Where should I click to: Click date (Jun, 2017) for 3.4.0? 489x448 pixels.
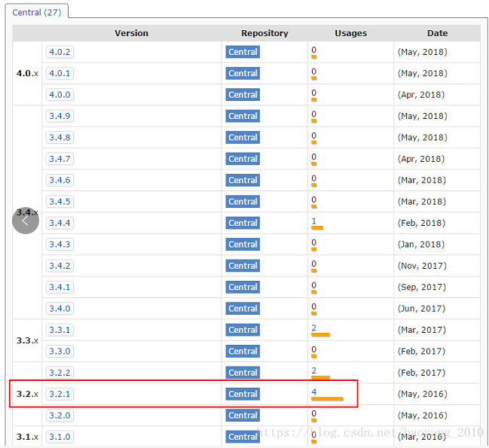coord(421,309)
